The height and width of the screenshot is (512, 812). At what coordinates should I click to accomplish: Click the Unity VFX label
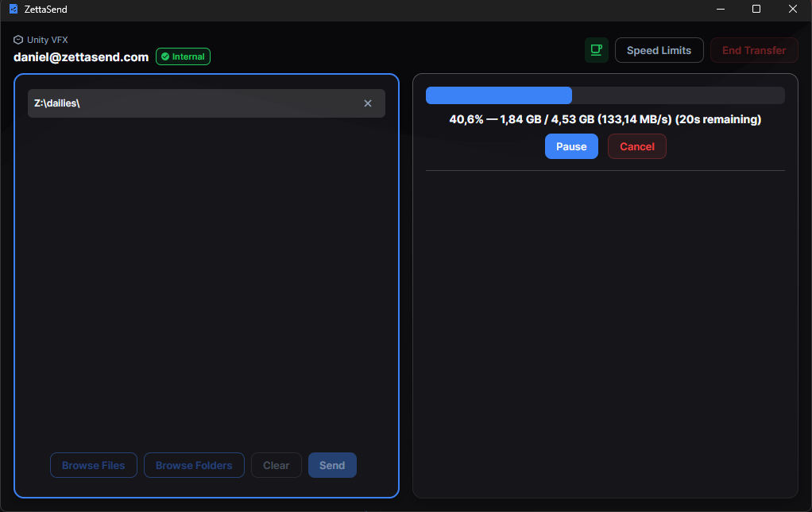pyautogui.click(x=47, y=40)
